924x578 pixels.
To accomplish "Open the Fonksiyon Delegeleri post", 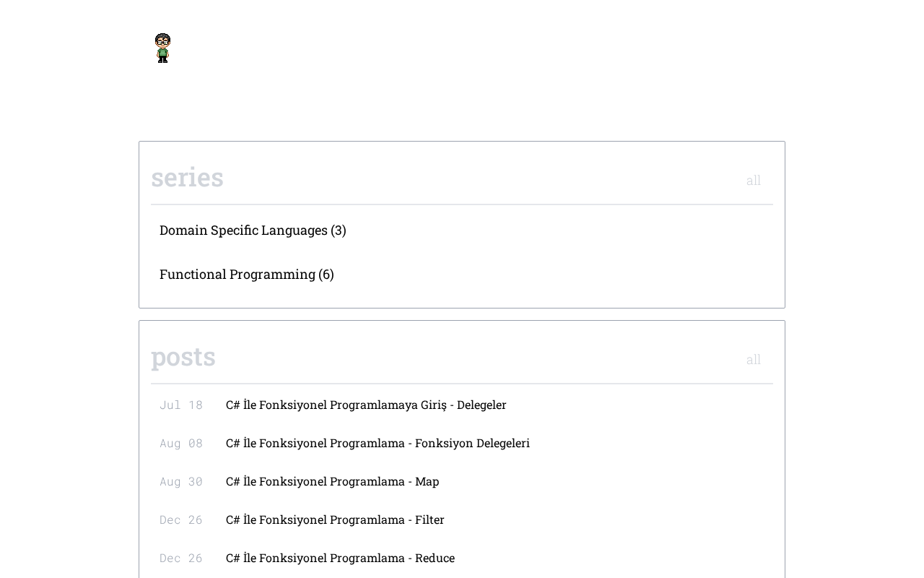I will [x=378, y=443].
